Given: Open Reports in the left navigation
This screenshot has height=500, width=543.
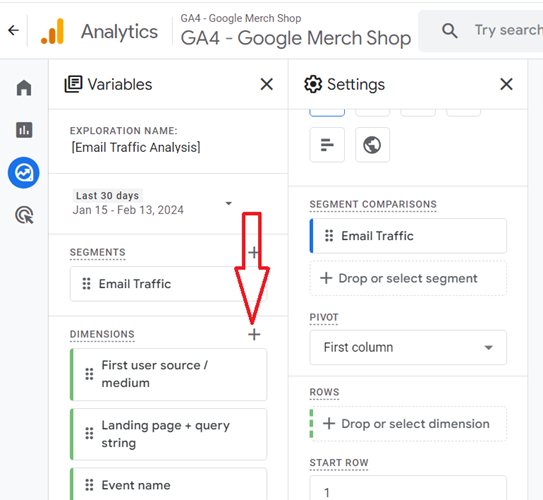Looking at the screenshot, I should (24, 130).
